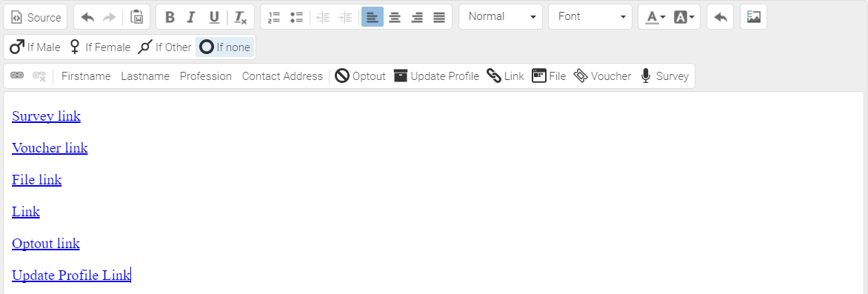The image size is (868, 294).
Task: Click the Survey link in editor
Action: pyautogui.click(x=46, y=116)
